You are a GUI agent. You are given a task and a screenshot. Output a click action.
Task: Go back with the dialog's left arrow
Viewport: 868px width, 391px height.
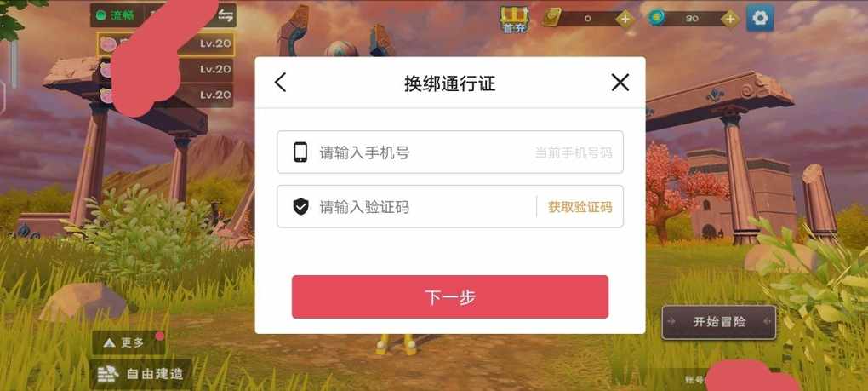280,83
